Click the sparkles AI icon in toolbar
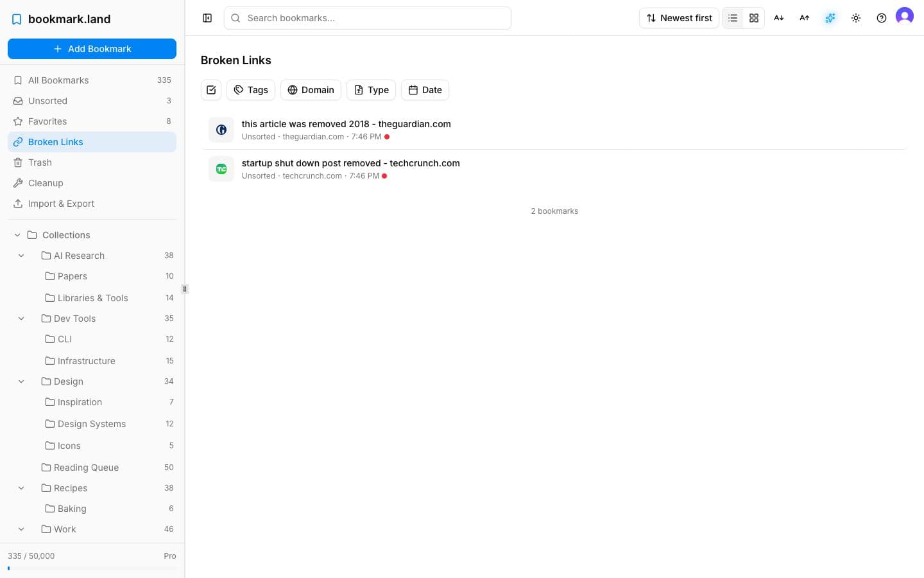This screenshot has width=924, height=578. tap(830, 18)
